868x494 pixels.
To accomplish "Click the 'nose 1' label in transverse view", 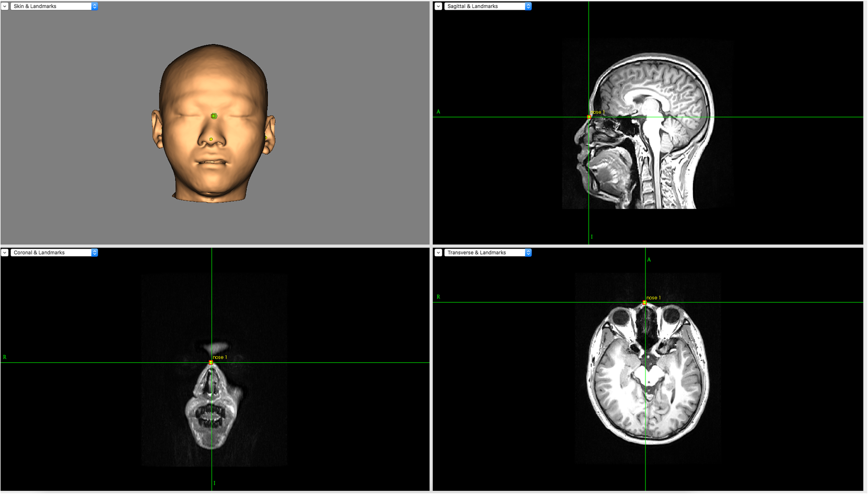I will [653, 298].
